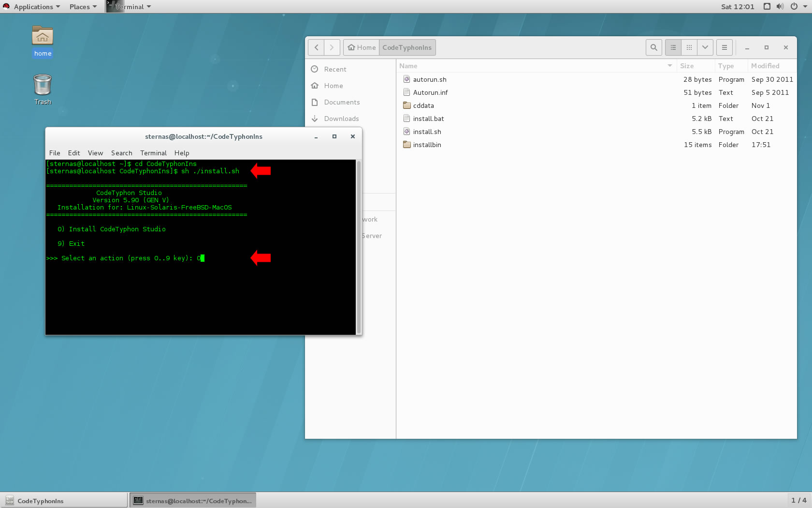Open Terminal app menu in top bar
Image resolution: width=812 pixels, height=508 pixels.
(129, 7)
